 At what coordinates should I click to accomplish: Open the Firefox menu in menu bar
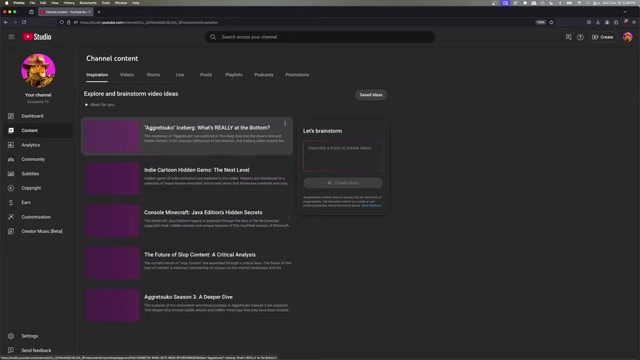pyautogui.click(x=19, y=3)
